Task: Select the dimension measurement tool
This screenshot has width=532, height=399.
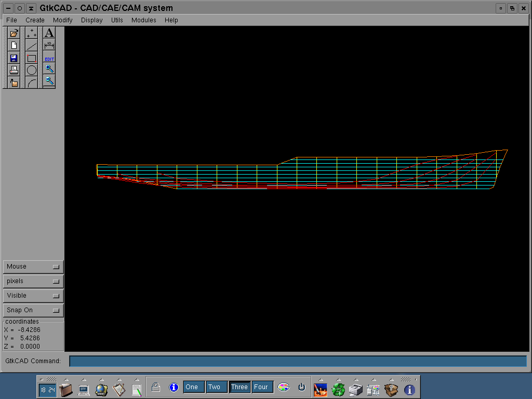Action: (x=49, y=45)
